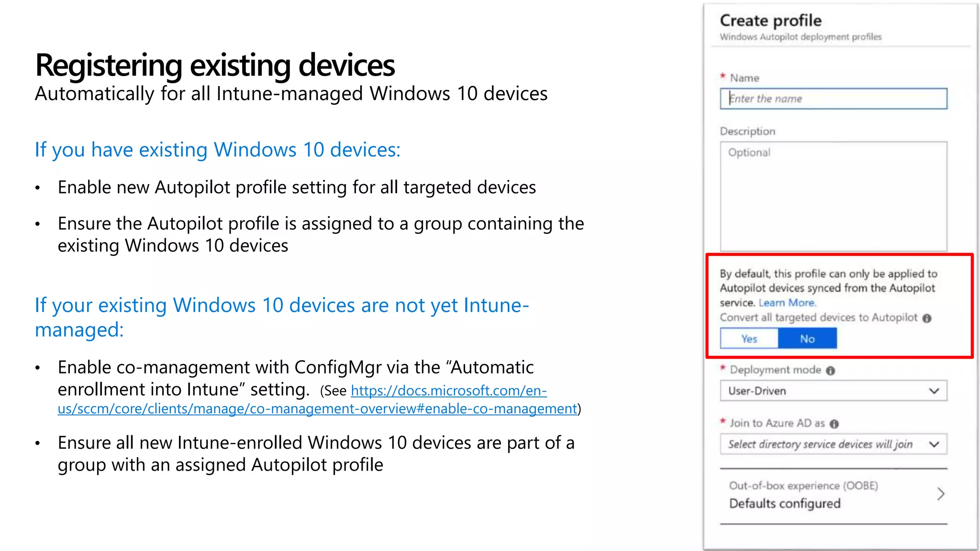Click the 'Enable new Autopilot profile setting' bullet

297,187
